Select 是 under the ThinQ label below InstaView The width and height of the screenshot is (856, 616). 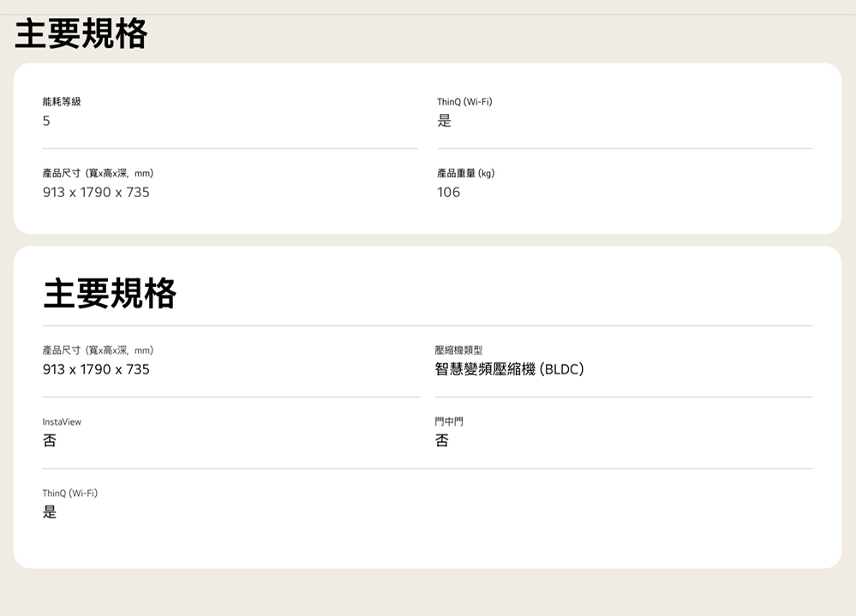(x=50, y=512)
